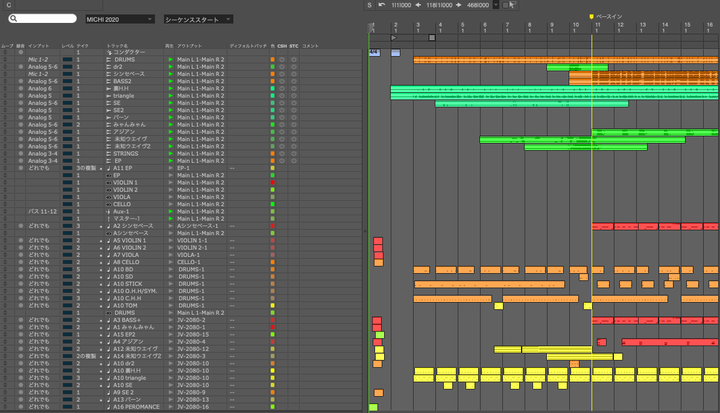The height and width of the screenshot is (413, 720).
Task: Click the play-enable arrow for Aux-1 track
Action: click(x=170, y=211)
